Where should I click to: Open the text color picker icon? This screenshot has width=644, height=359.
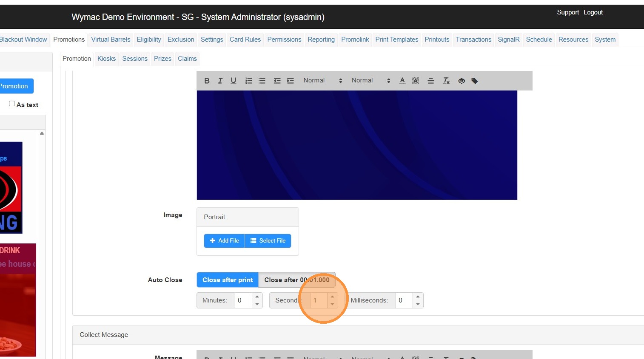[x=402, y=81]
